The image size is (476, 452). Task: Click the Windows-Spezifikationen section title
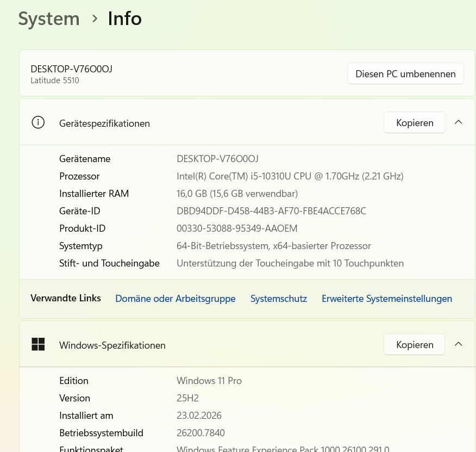pos(112,345)
